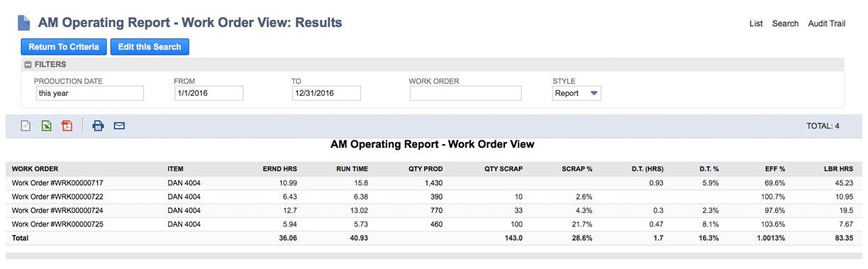Image resolution: width=868 pixels, height=269 pixels.
Task: Open the List link
Action: pos(756,23)
